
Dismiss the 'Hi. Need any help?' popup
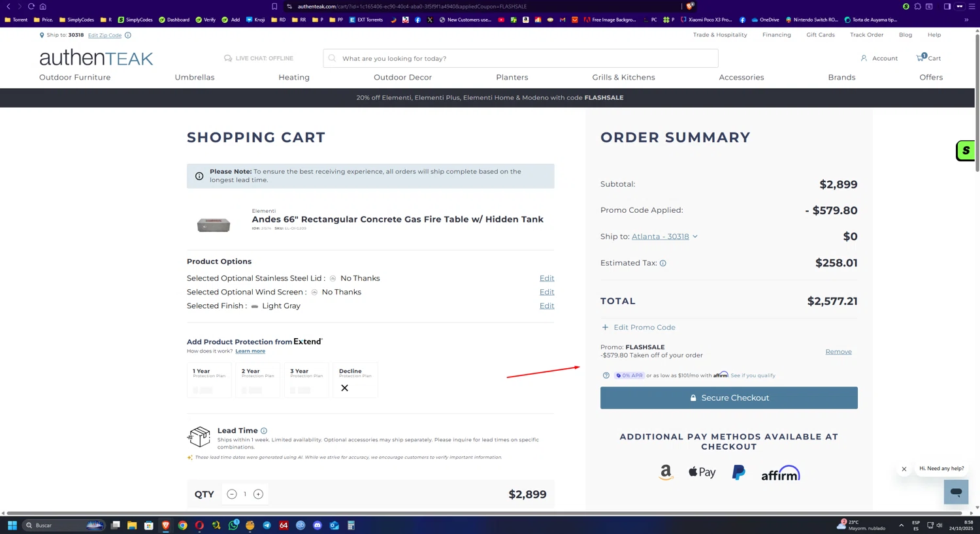904,469
